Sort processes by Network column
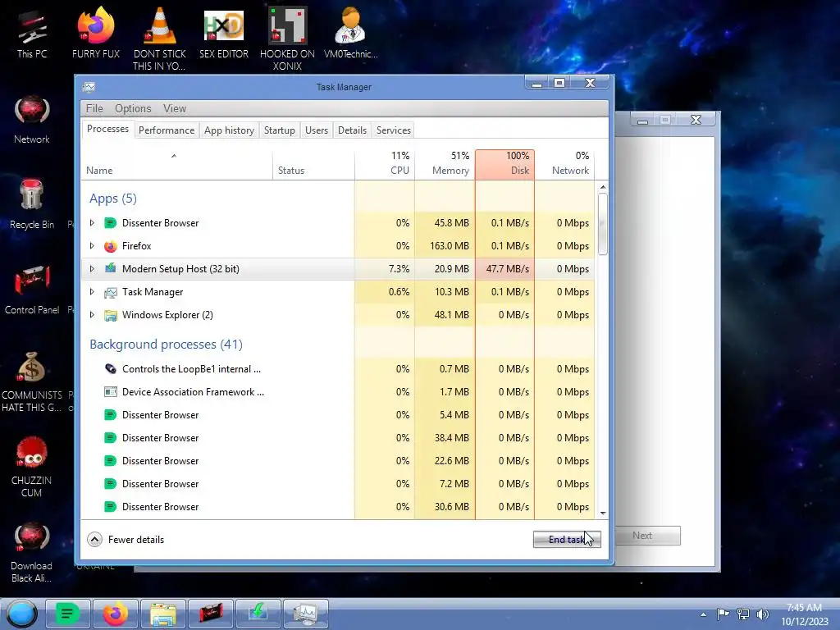840x630 pixels. tap(564, 164)
